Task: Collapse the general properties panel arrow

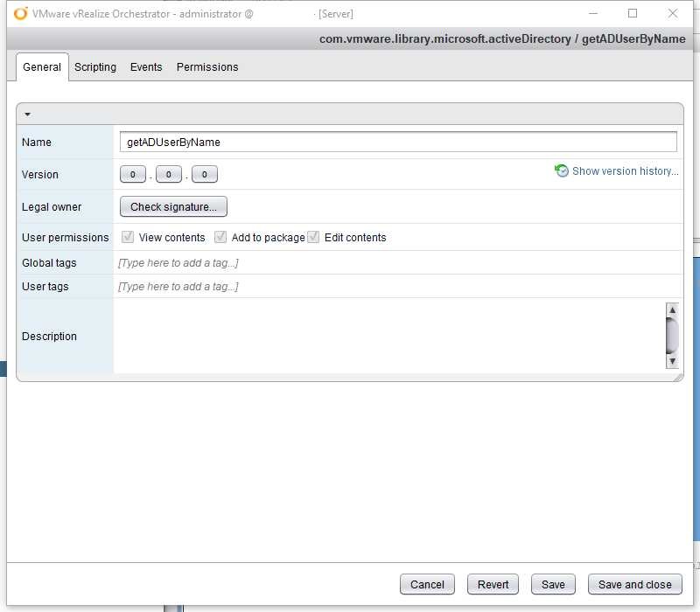Action: click(x=28, y=115)
